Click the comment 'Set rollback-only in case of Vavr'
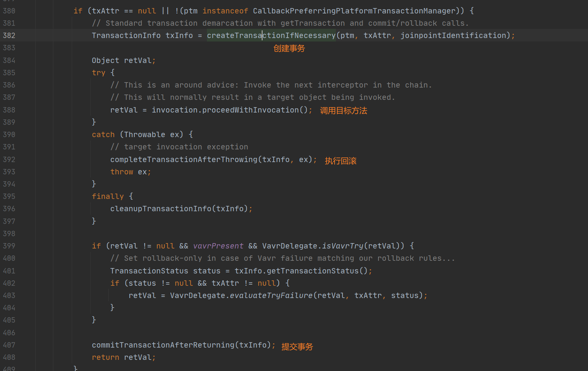 coord(283,258)
